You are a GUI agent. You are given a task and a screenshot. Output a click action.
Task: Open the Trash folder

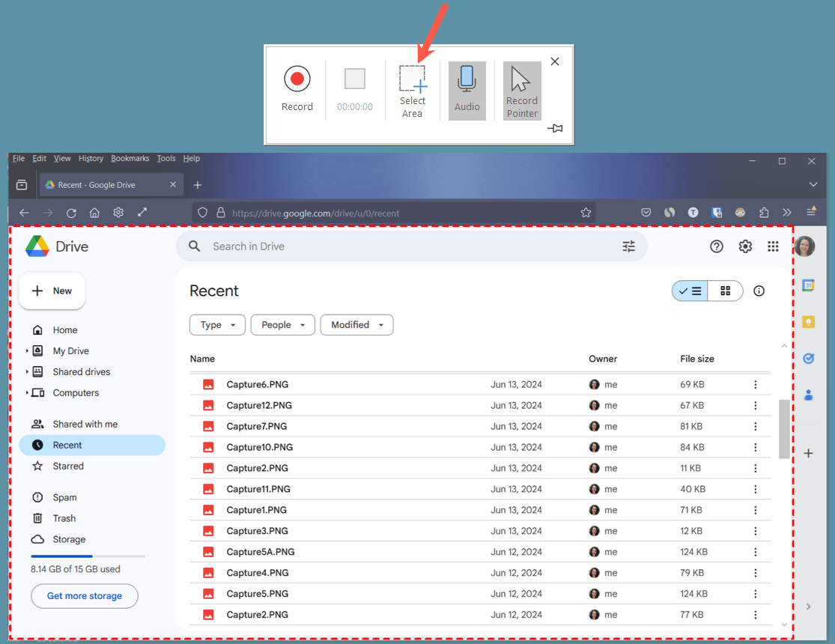[64, 518]
